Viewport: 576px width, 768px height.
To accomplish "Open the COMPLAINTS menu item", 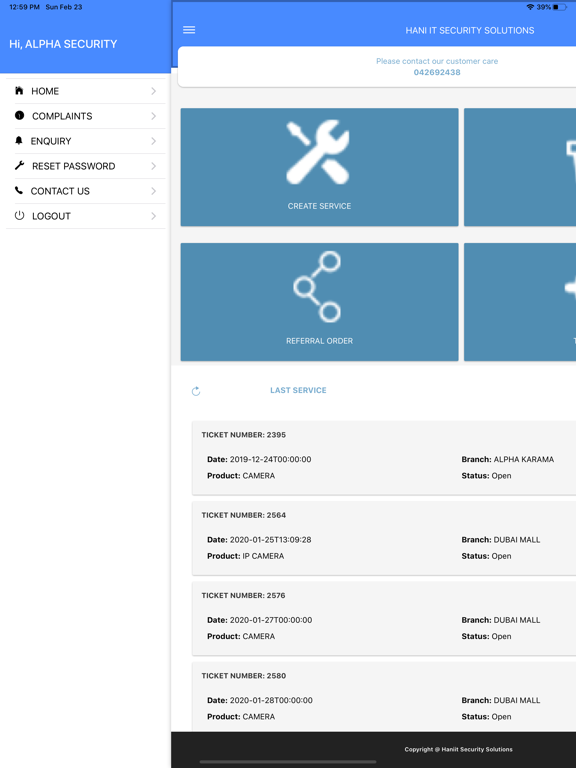I will 86,116.
